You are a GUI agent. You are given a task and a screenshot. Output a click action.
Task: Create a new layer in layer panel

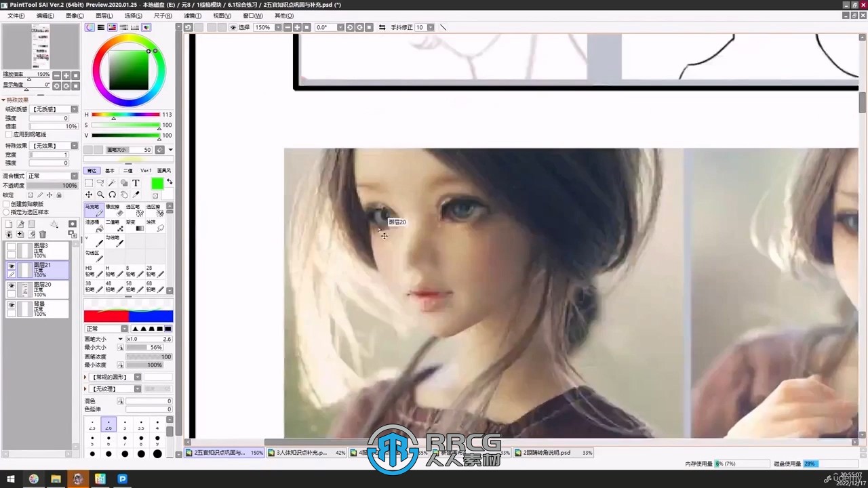(x=9, y=224)
